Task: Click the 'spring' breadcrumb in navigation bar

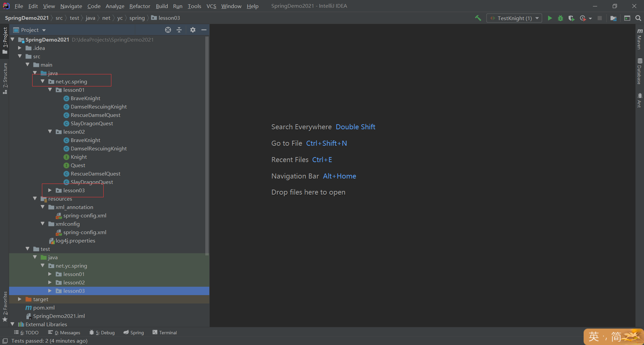Action: click(x=137, y=18)
